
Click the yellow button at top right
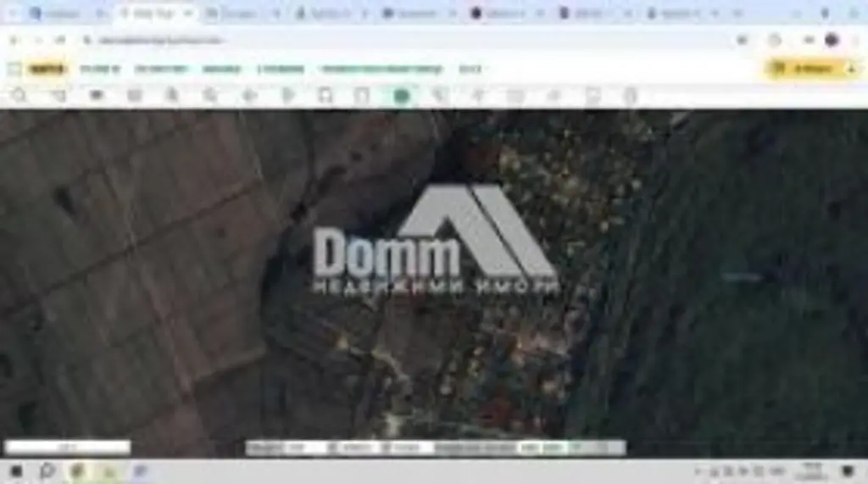tap(810, 69)
